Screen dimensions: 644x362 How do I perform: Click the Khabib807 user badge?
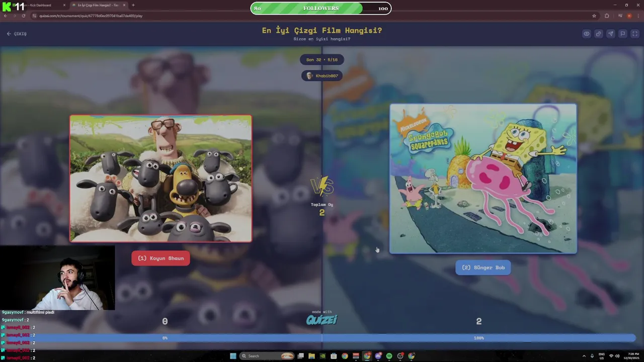322,75
